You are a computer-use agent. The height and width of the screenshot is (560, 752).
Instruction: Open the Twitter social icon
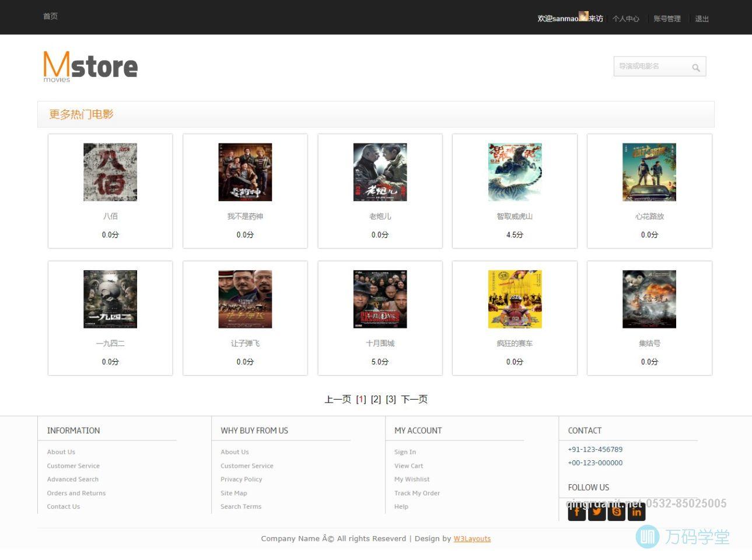(596, 512)
